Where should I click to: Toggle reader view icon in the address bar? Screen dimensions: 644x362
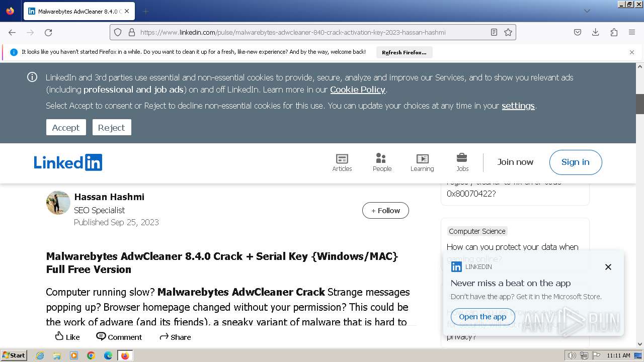[x=494, y=32]
